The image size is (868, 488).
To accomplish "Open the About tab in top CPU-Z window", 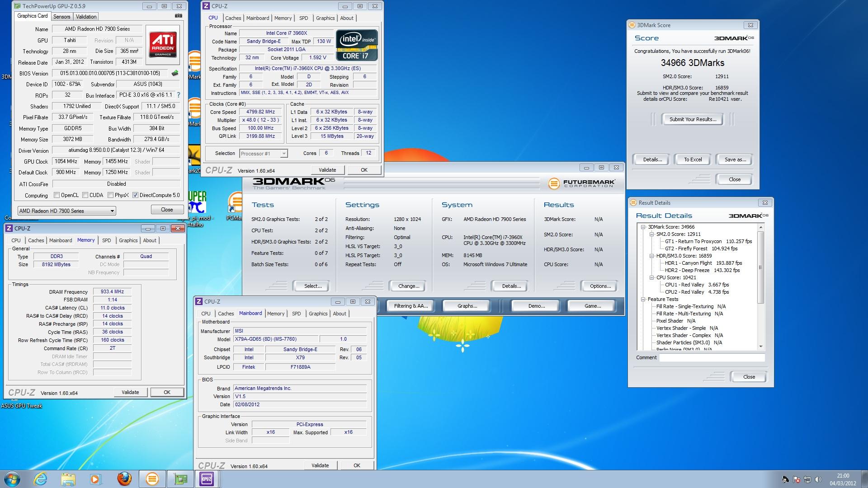I will (x=347, y=19).
